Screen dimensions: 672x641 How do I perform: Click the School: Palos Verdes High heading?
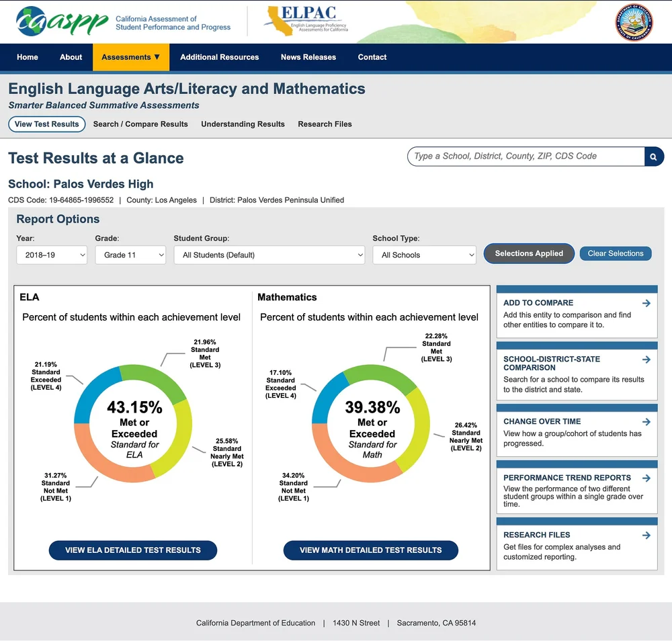81,184
